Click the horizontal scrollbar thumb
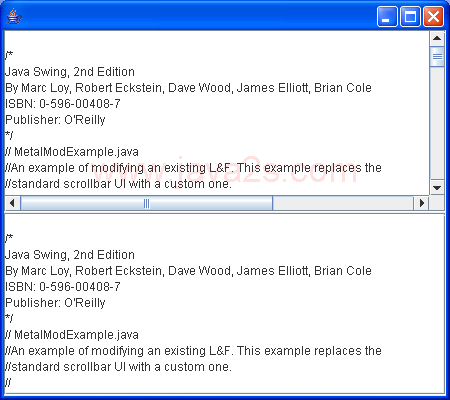 coord(147,203)
